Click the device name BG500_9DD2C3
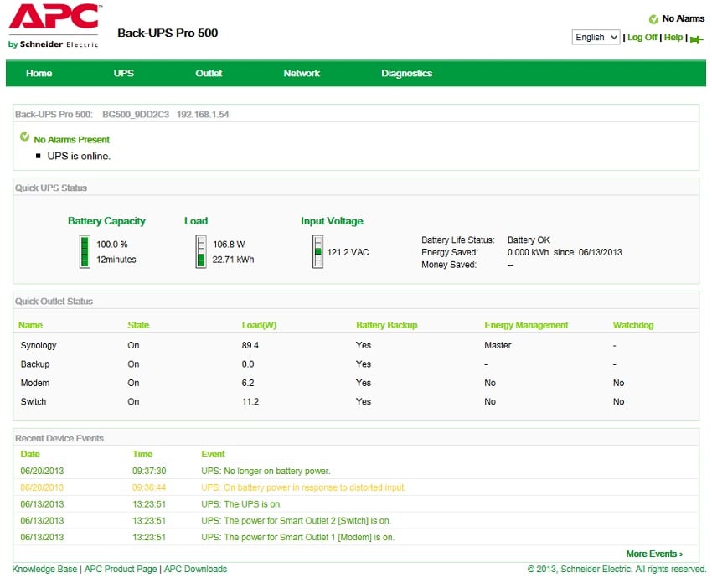This screenshot has width=712, height=588. click(136, 115)
